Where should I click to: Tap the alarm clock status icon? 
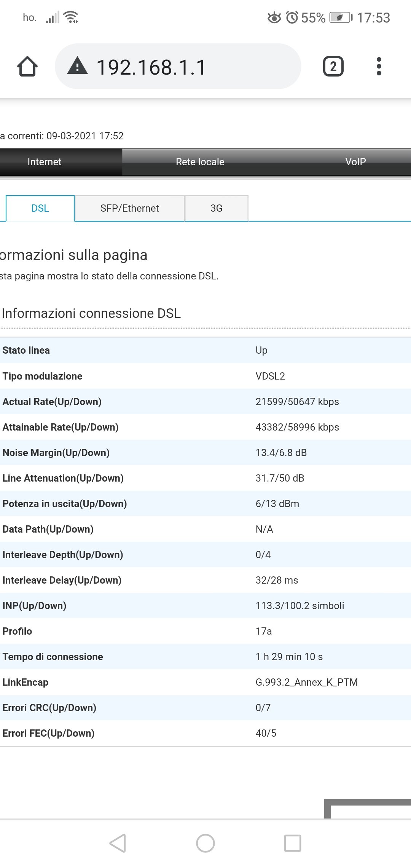pyautogui.click(x=292, y=18)
